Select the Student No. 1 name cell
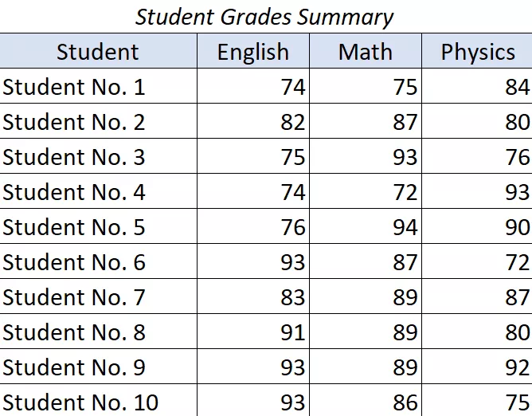Viewport: 532px width, 416px height. [x=74, y=87]
